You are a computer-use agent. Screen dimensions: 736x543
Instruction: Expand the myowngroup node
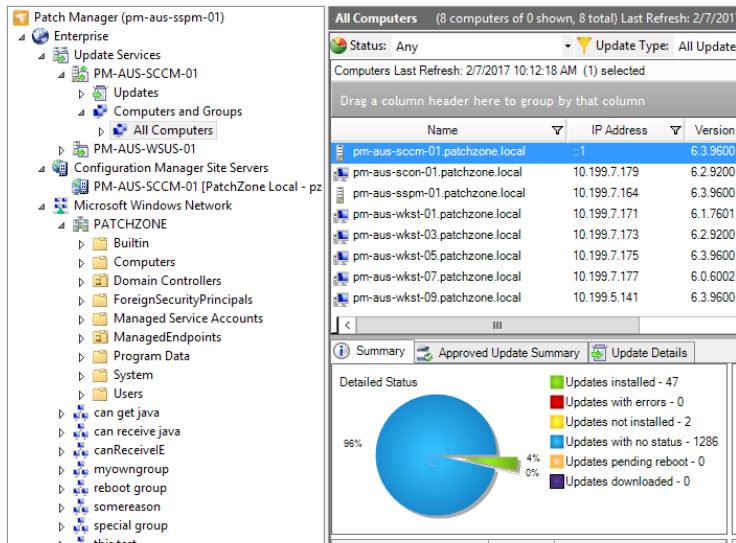[61, 470]
